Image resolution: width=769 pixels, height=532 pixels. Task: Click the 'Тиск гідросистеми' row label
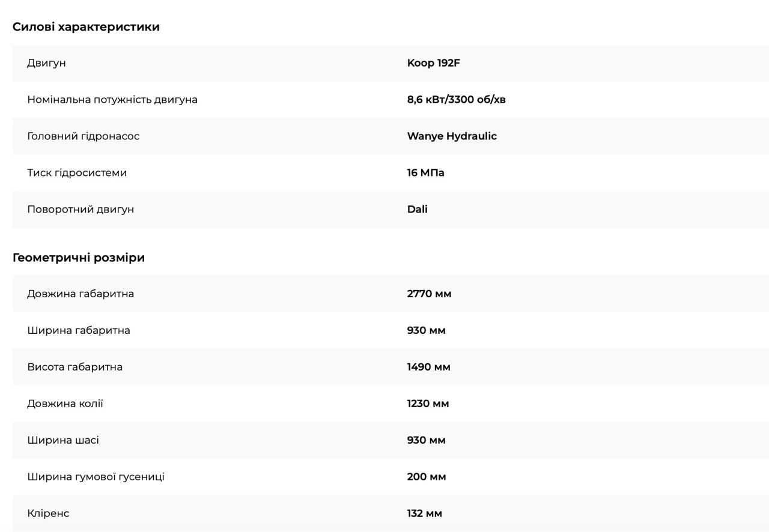[77, 173]
